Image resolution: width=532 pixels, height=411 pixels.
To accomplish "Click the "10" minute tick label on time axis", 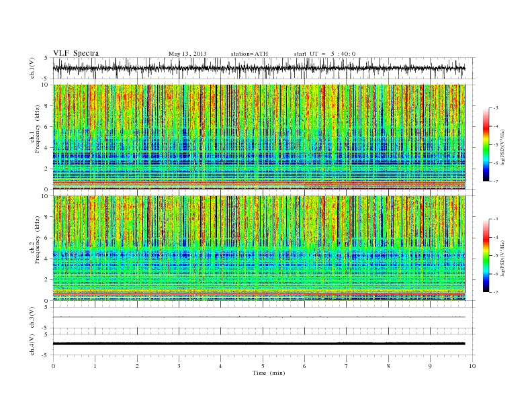I will (x=472, y=366).
